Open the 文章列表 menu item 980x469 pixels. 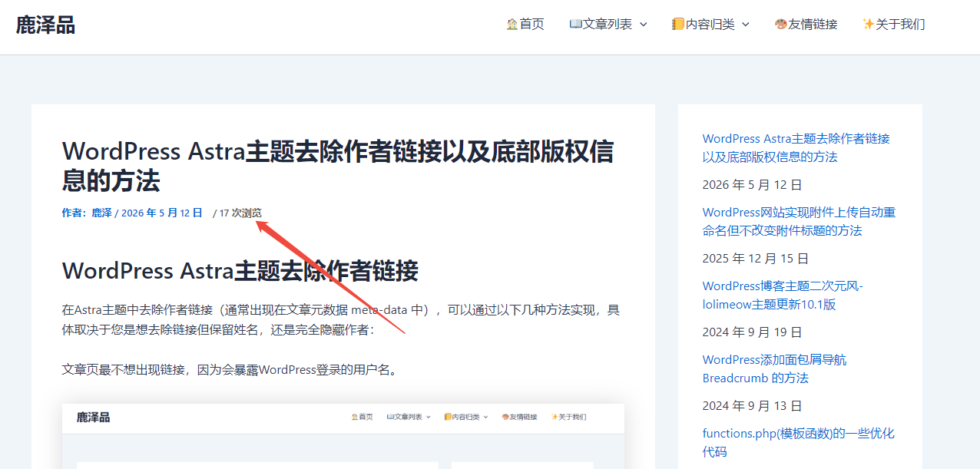click(x=601, y=25)
